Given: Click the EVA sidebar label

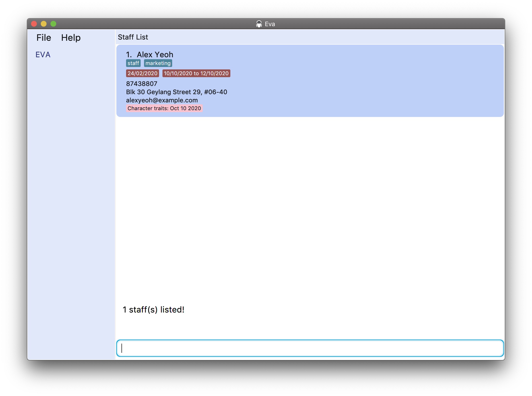Looking at the screenshot, I should [43, 55].
